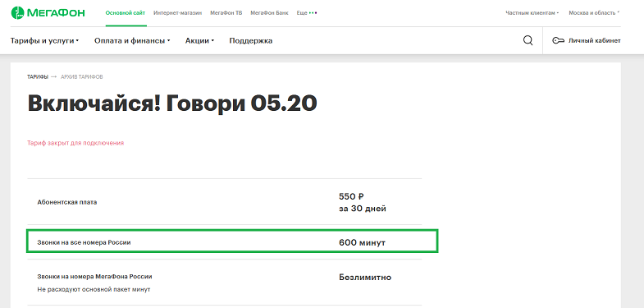Expand the Еще menu with dots

[x=306, y=13]
